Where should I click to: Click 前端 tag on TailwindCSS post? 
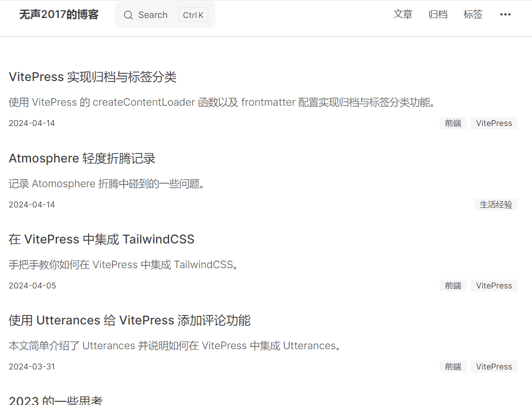[453, 286]
